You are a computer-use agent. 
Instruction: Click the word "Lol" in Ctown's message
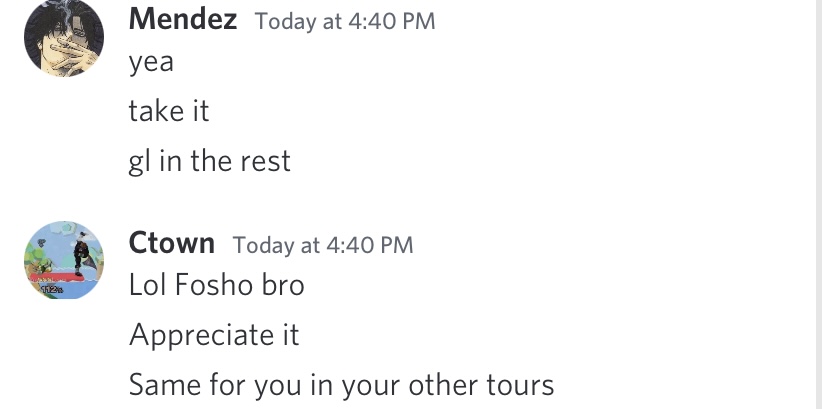pos(148,285)
